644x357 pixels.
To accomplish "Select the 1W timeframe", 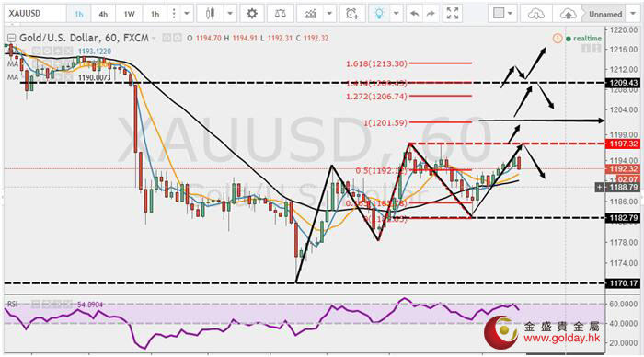I will point(129,15).
